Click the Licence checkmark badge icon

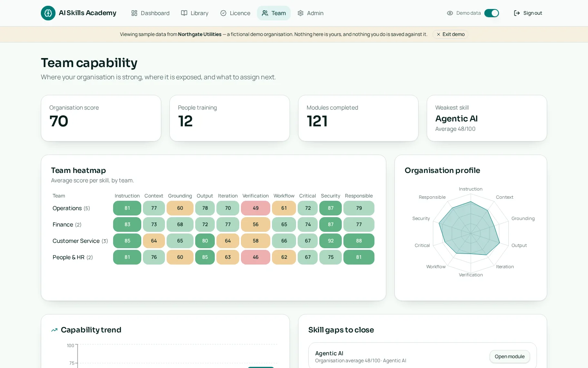pos(223,13)
